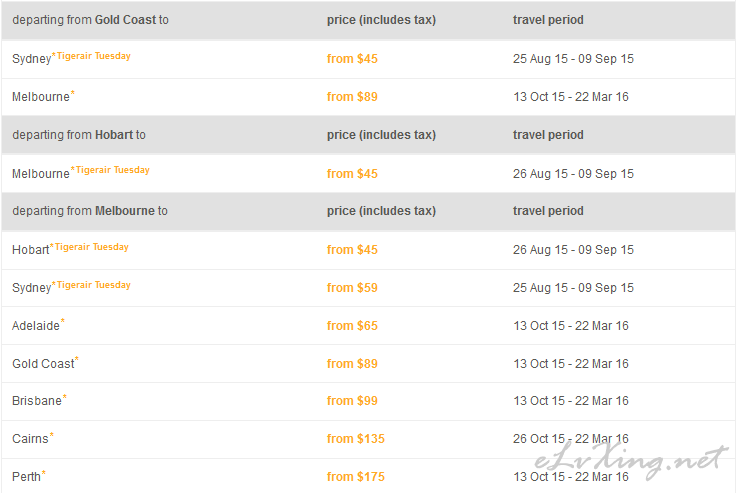The width and height of the screenshot is (739, 493).
Task: Click the Gold Coast to Melbourne $89 price
Action: (352, 97)
